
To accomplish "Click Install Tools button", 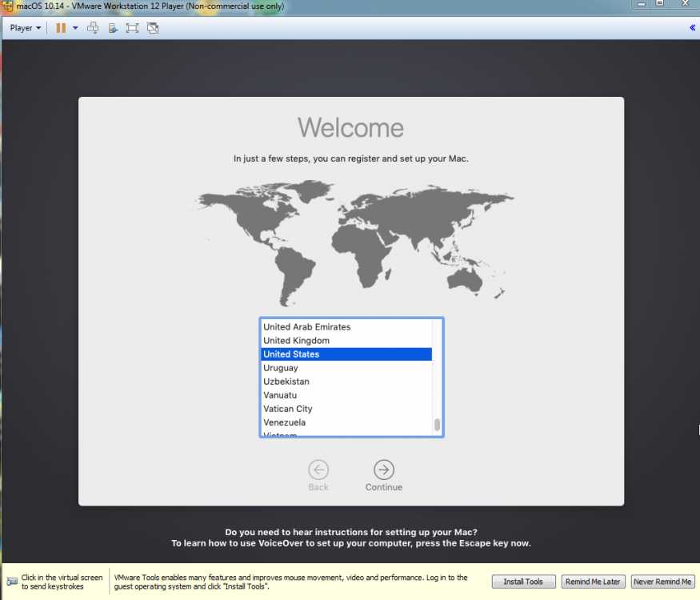I will (523, 582).
